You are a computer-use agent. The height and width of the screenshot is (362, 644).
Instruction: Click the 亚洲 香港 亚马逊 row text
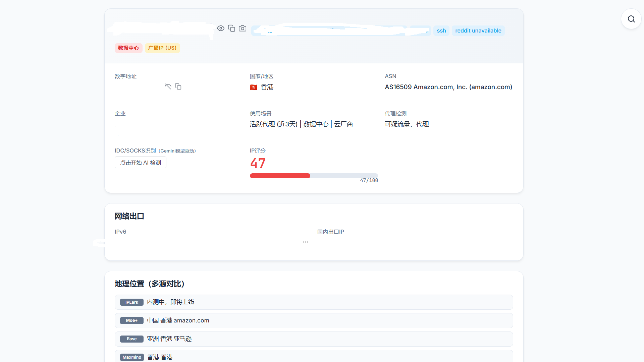click(x=169, y=339)
